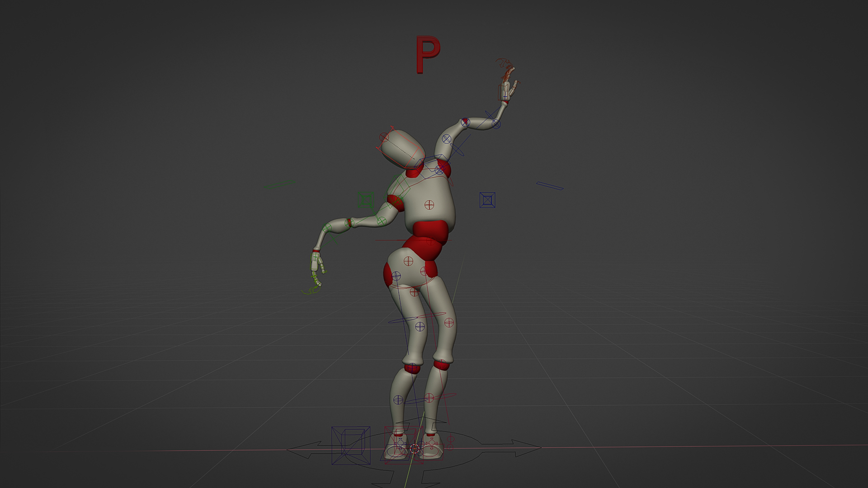Click the chest crosshair circle control
This screenshot has height=488, width=868.
point(429,205)
